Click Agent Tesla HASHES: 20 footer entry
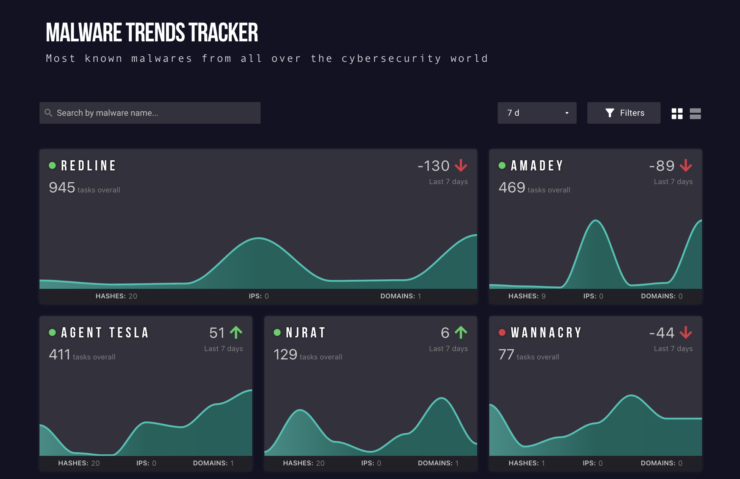740x479 pixels. 79,463
